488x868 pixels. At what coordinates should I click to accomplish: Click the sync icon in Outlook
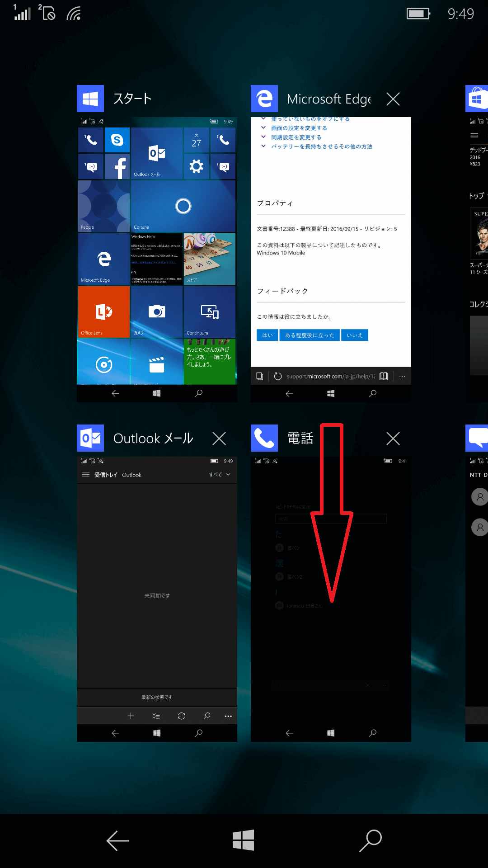coord(182,716)
